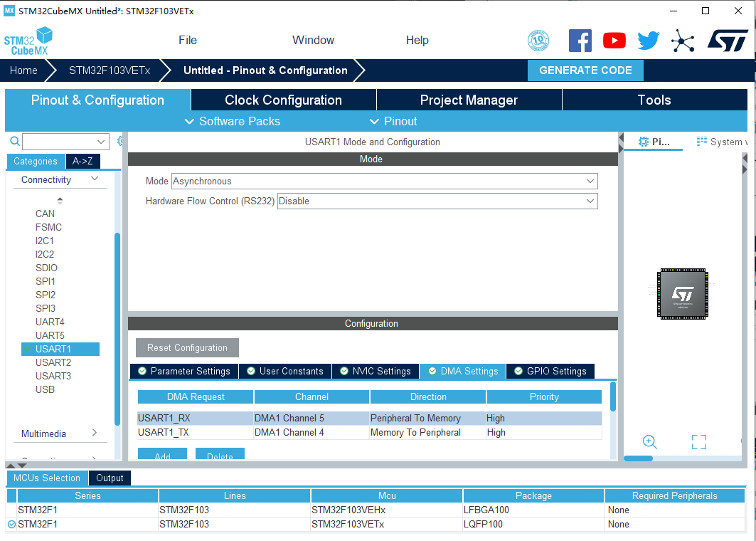
Task: Click the pinout view horizontal scrollbar
Action: [639, 458]
